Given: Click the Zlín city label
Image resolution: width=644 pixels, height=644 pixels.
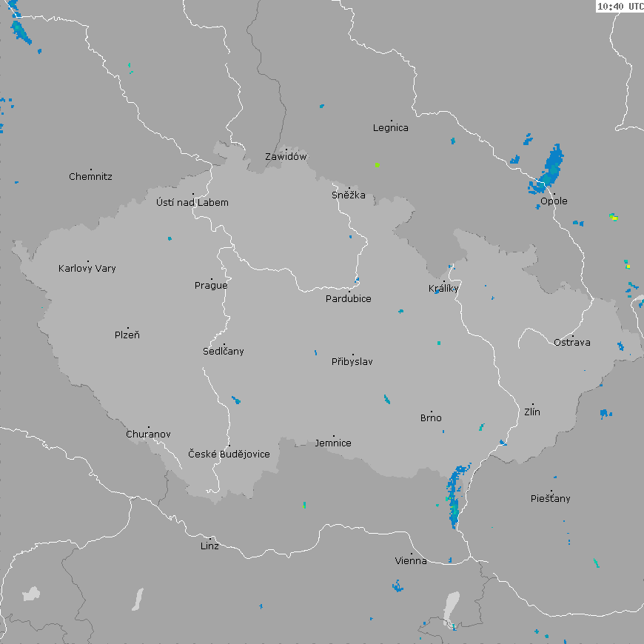Looking at the screenshot, I should (532, 412).
